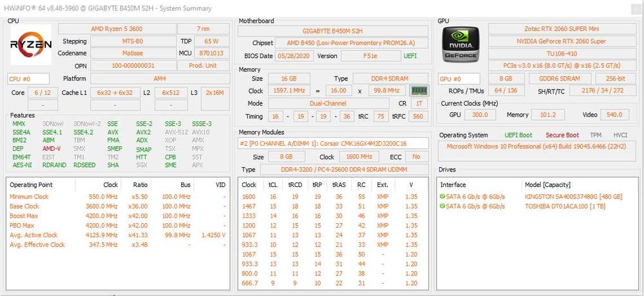
Task: Click the 256-bit bus width field
Action: point(615,79)
